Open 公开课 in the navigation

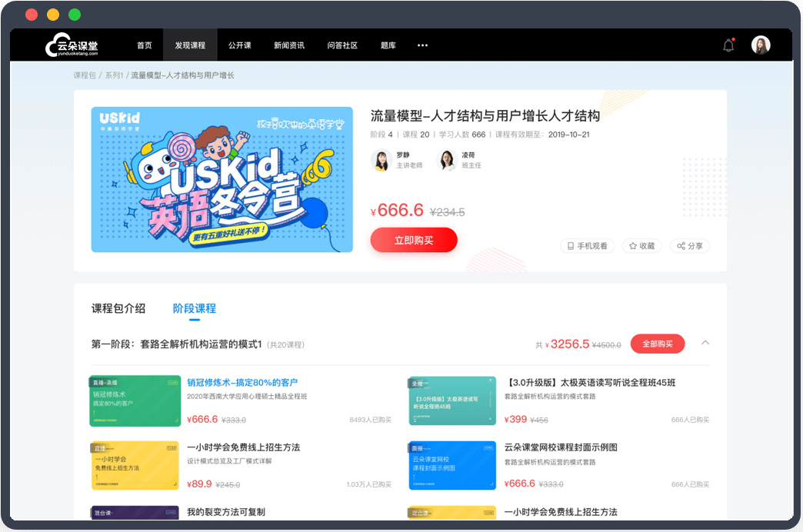[x=240, y=45]
